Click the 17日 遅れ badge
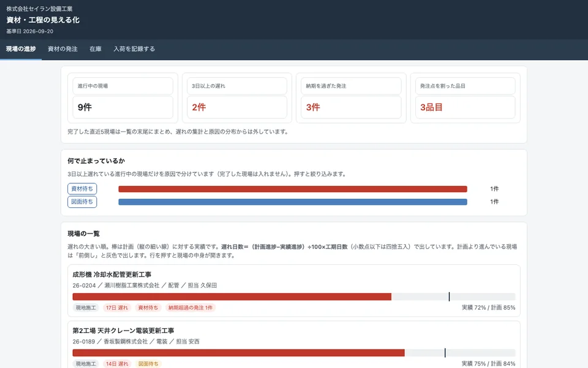Screen dimensions: 588x368 [x=116, y=307]
